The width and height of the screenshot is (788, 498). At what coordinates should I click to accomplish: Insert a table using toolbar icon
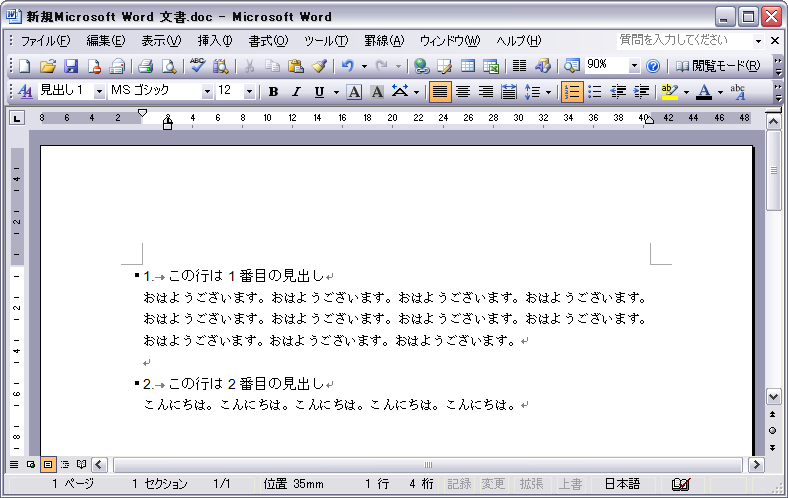point(467,66)
